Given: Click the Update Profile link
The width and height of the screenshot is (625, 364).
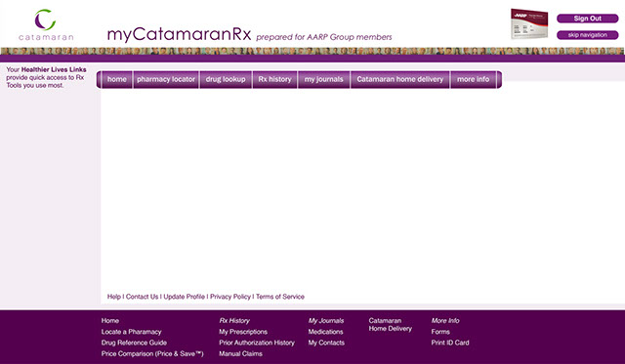Looking at the screenshot, I should pyautogui.click(x=185, y=297).
